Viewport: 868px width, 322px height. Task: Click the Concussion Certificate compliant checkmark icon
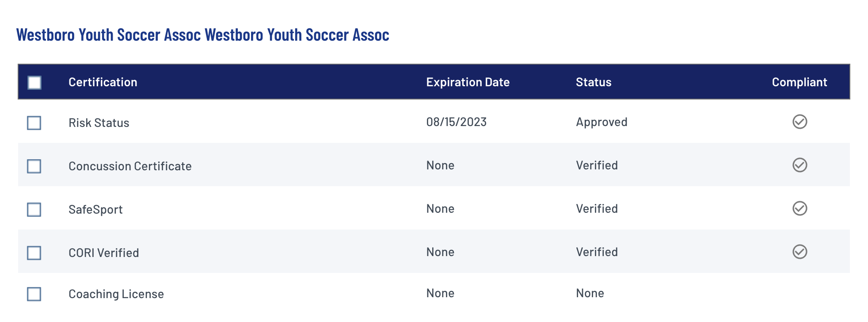(799, 165)
